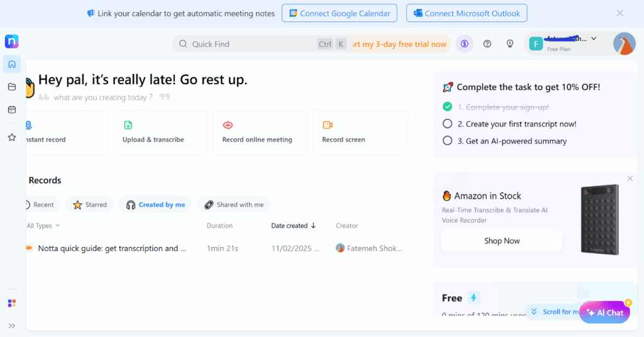Expand the All Types filter dropdown

(43, 226)
